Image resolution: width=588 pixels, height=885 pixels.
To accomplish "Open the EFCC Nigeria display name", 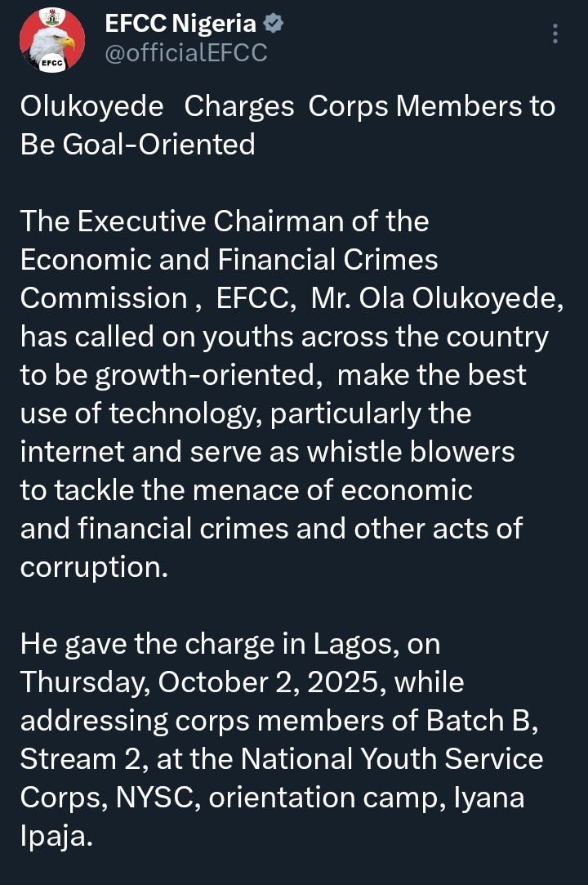I will click(x=180, y=25).
